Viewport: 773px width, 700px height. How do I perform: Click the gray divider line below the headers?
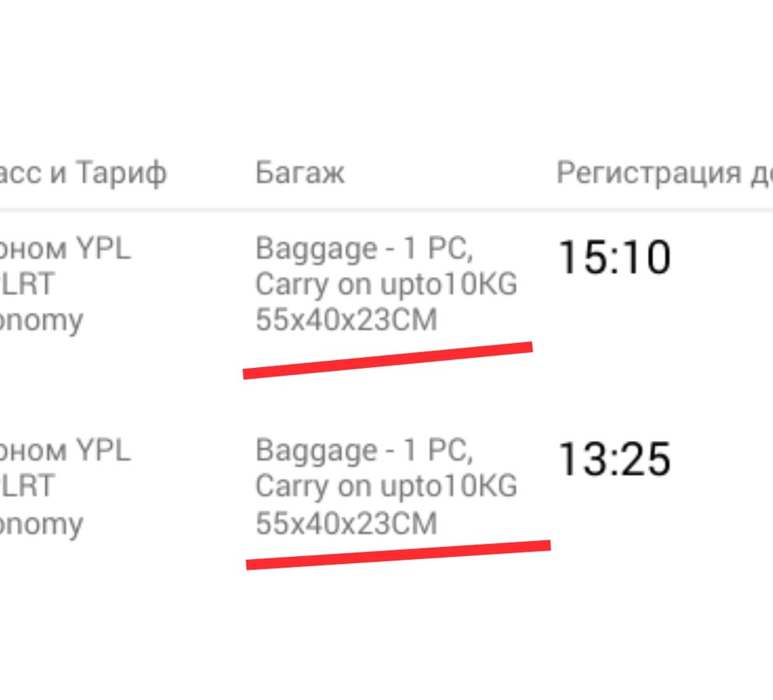point(386,211)
